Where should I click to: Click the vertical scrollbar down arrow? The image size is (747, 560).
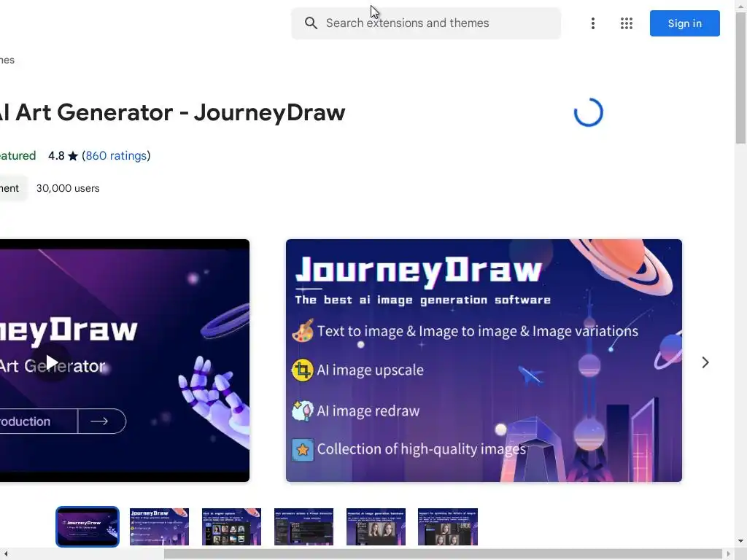740,541
